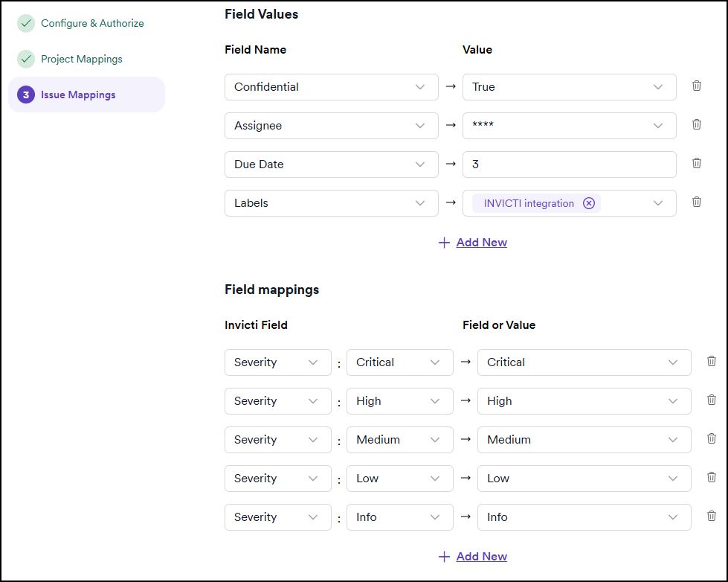Expand the Field Name dropdown showing Assignee
Image resolution: width=728 pixels, height=582 pixels.
331,125
